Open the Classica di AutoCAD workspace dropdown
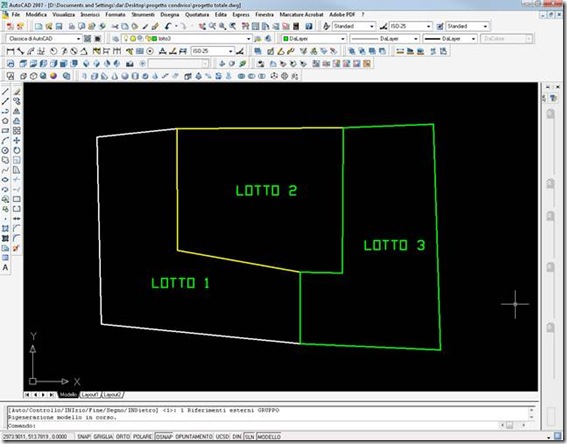The image size is (567, 444). click(44, 39)
